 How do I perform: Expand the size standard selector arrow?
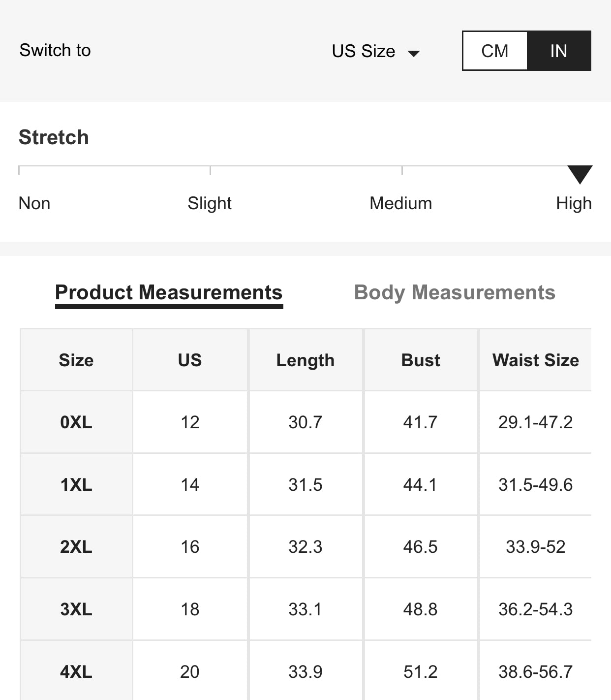click(415, 53)
